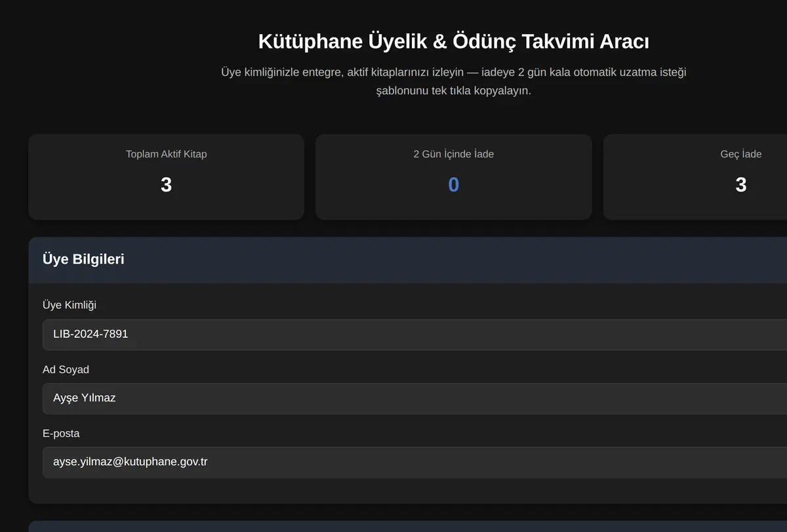This screenshot has width=787, height=532.
Task: Click the value 3 under Geç İade
Action: [x=741, y=185]
